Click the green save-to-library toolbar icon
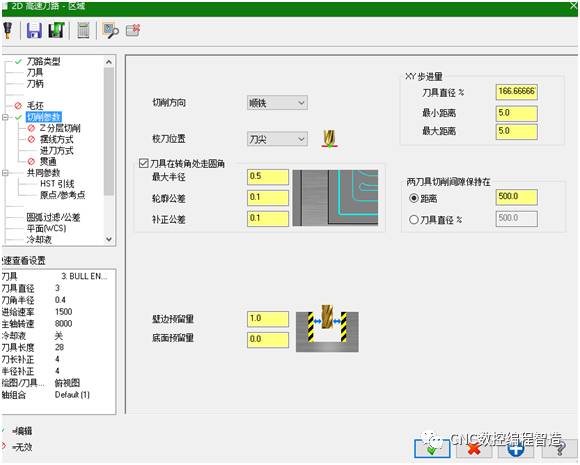This screenshot has height=465, width=580. coord(56,30)
